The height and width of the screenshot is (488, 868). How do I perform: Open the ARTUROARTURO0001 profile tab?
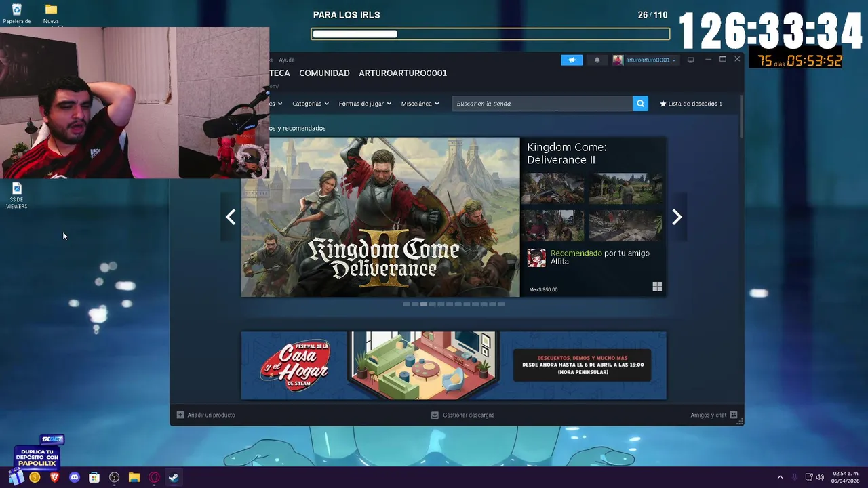(x=403, y=73)
